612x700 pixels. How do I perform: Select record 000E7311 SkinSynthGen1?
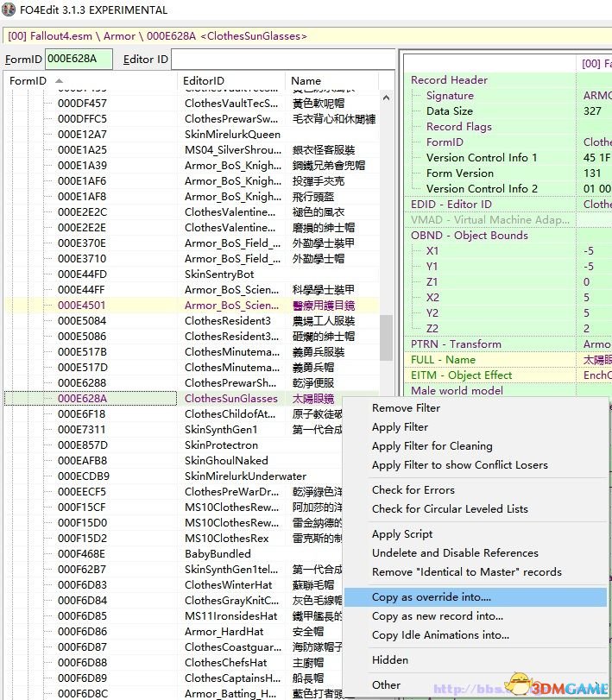click(174, 430)
